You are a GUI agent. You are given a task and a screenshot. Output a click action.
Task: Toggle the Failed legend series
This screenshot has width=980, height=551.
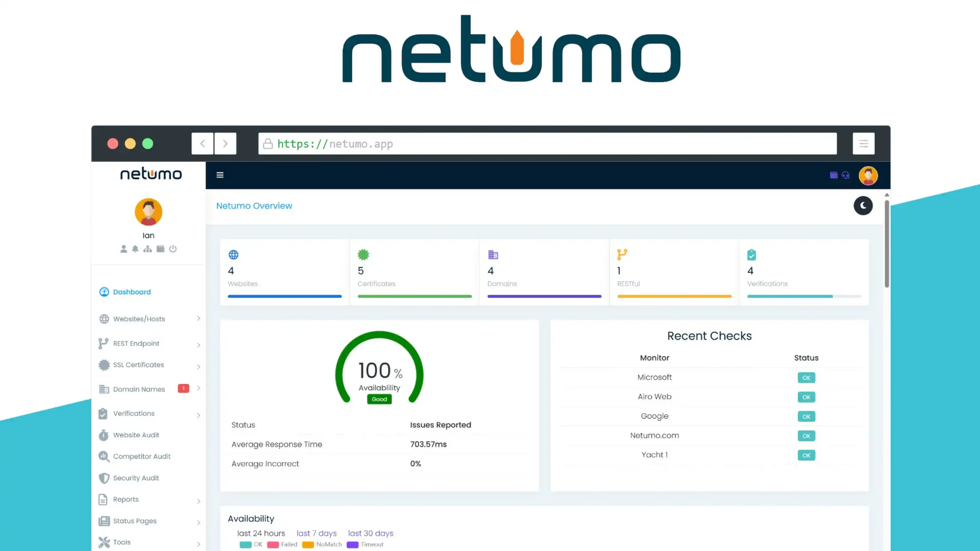(282, 544)
